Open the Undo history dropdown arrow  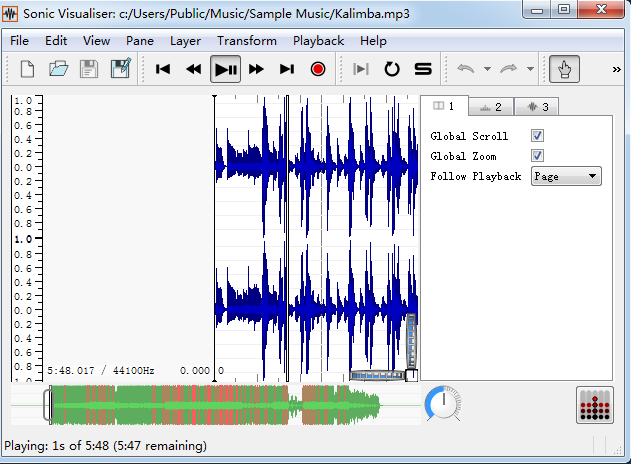(487, 69)
